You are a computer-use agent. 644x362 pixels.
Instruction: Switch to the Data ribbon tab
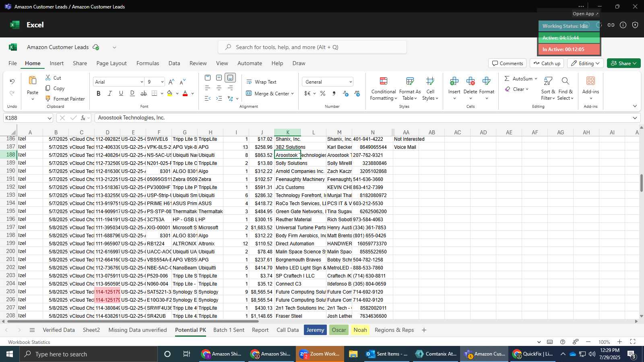174,63
